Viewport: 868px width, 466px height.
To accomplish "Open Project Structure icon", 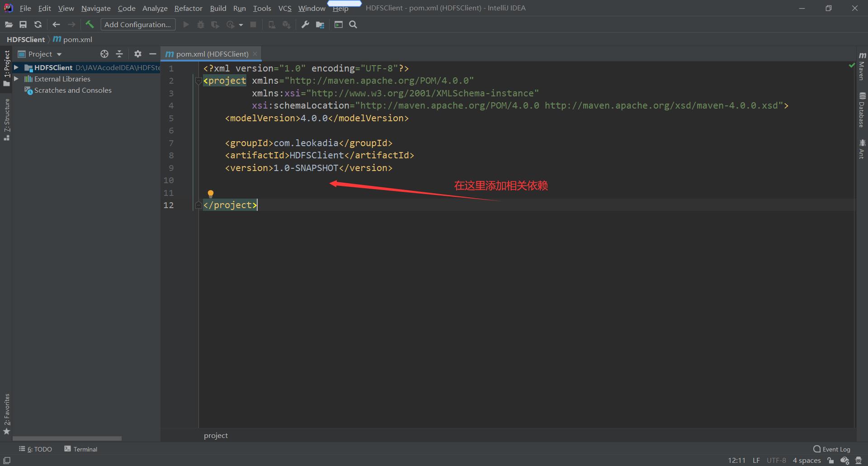I will 320,25.
